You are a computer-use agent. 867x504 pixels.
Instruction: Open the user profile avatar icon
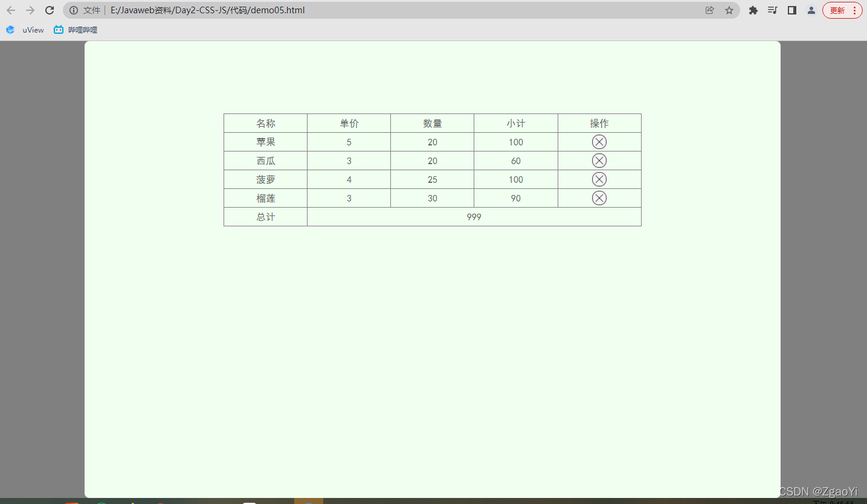click(811, 10)
